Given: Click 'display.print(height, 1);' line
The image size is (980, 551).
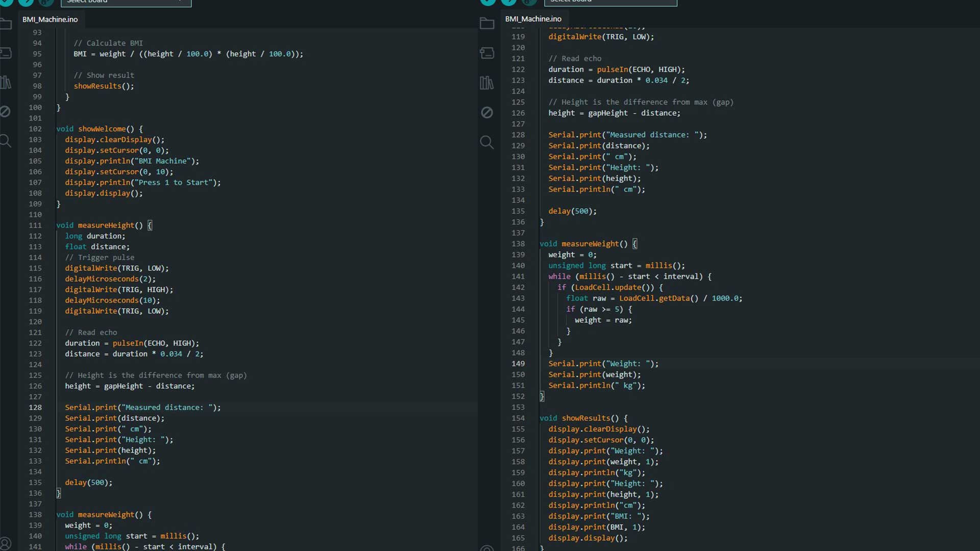Looking at the screenshot, I should point(604,494).
